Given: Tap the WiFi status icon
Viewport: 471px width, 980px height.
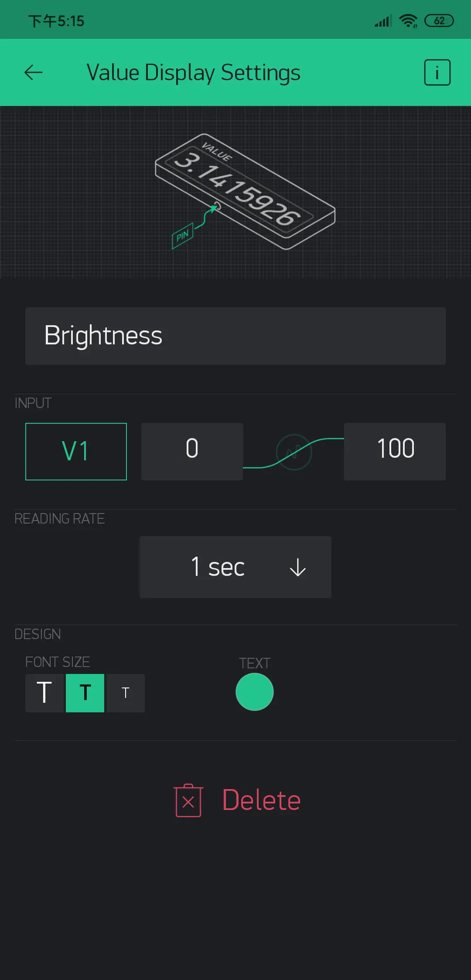Looking at the screenshot, I should click(408, 20).
